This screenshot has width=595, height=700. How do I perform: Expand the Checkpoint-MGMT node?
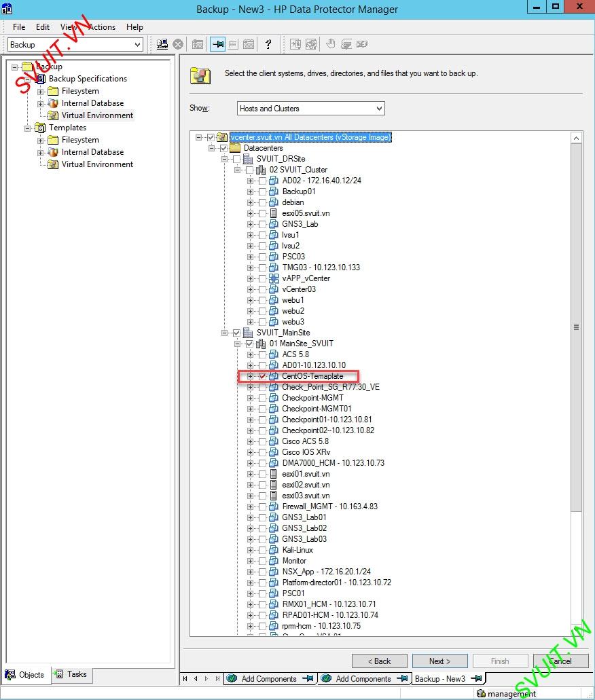point(250,398)
